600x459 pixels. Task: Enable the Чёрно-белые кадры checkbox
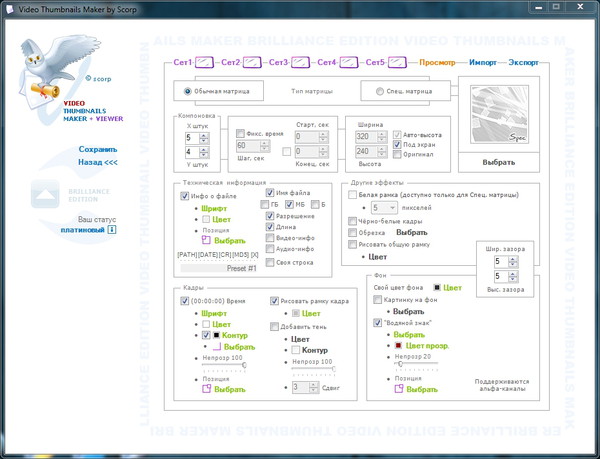pos(352,221)
